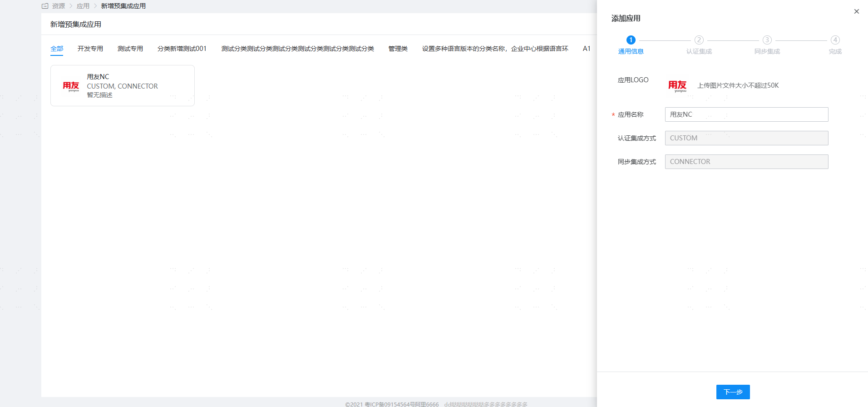
Task: Click the 认证集成方式 CUSTOM field
Action: pos(746,138)
